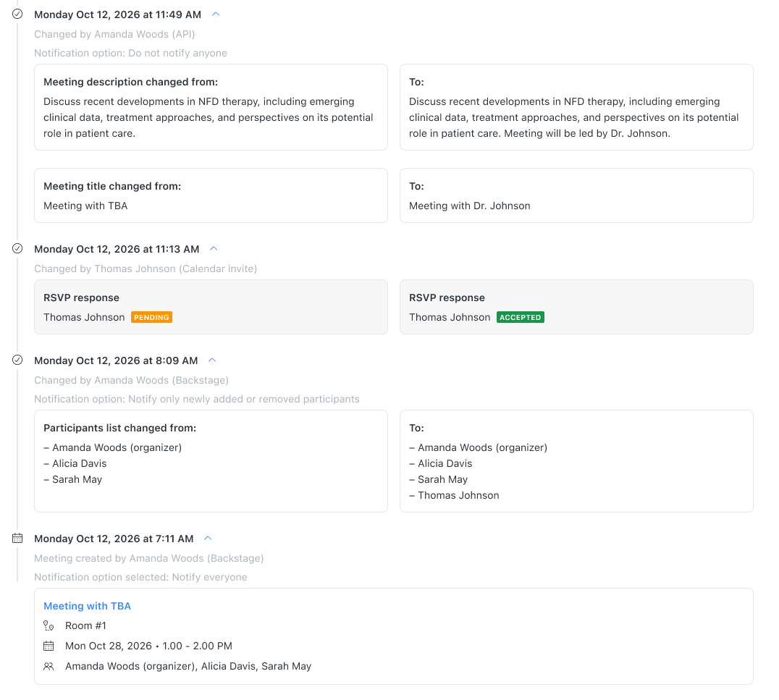The image size is (779, 700).
Task: Collapse the 11:49 AM change entry
Action: [216, 14]
